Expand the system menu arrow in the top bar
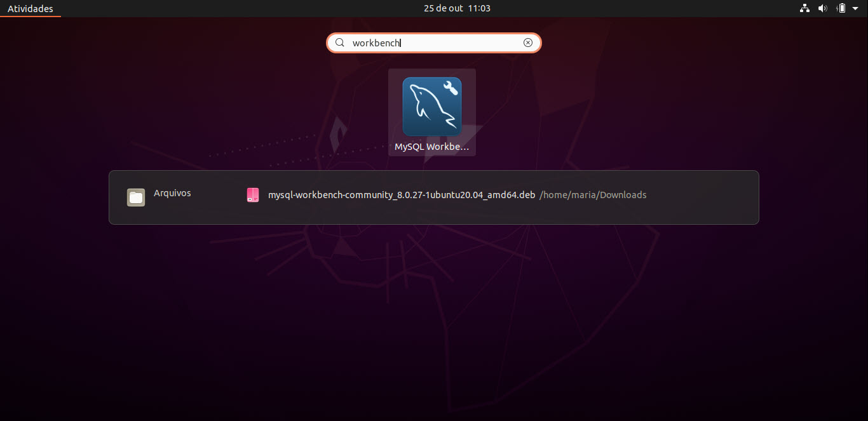 [855, 8]
